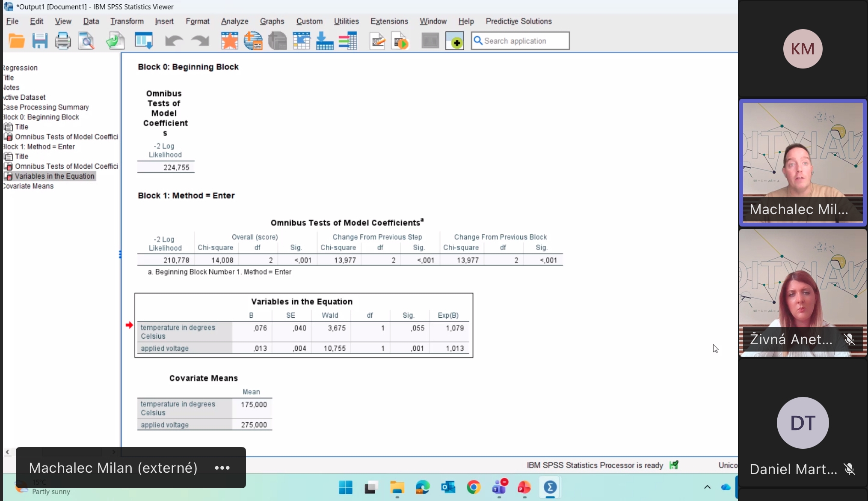Open the Analyze menu
Viewport: 868px width, 501px height.
[x=234, y=21]
